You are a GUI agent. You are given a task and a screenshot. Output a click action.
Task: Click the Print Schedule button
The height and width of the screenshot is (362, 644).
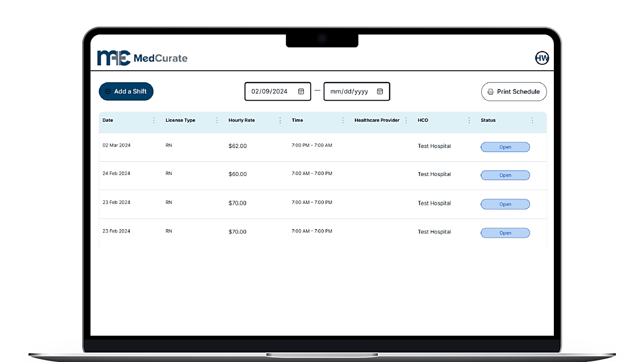[514, 92]
